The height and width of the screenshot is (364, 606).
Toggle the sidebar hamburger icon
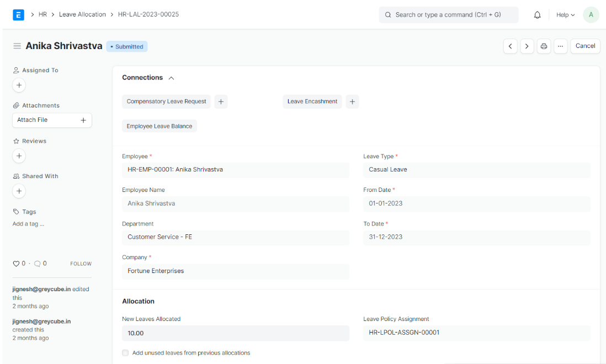(x=17, y=46)
